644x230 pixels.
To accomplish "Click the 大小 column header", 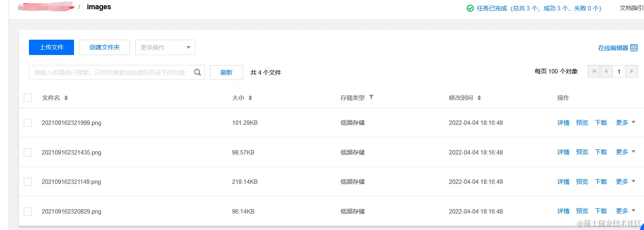I will tap(238, 98).
